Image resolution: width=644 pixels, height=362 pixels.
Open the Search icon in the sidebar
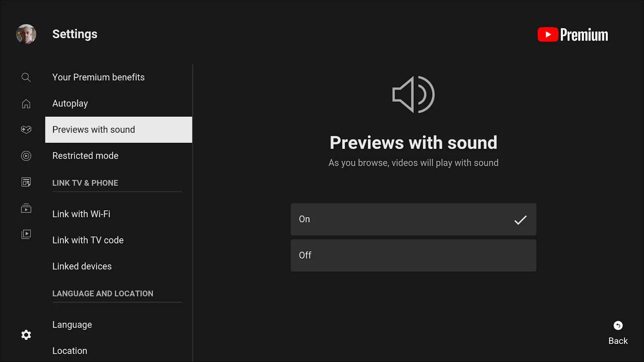tap(26, 77)
